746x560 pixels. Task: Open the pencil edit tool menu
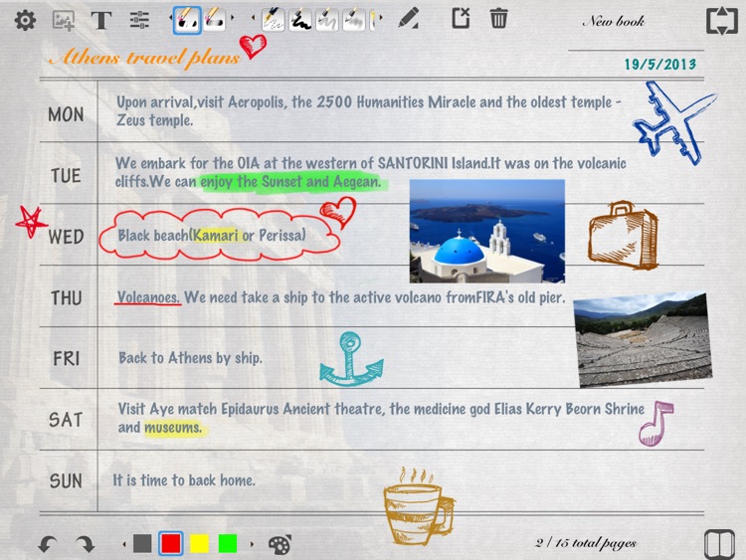[x=409, y=18]
